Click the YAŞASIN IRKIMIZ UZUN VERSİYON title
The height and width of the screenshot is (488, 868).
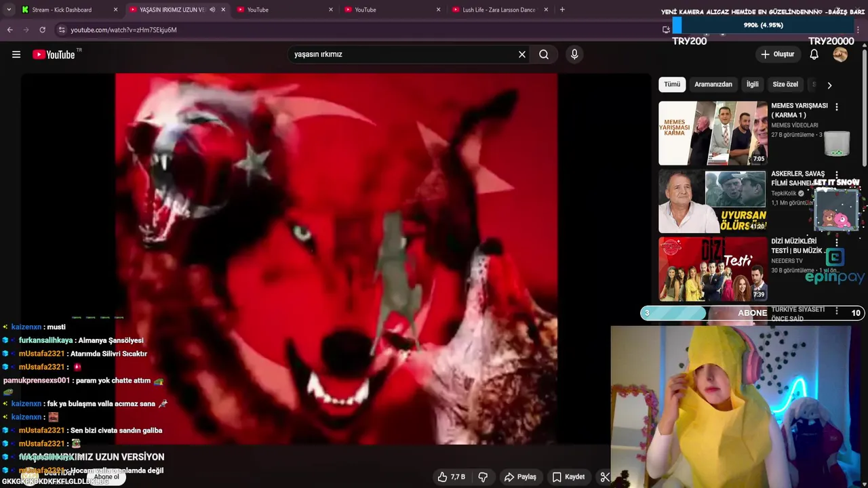click(x=92, y=457)
